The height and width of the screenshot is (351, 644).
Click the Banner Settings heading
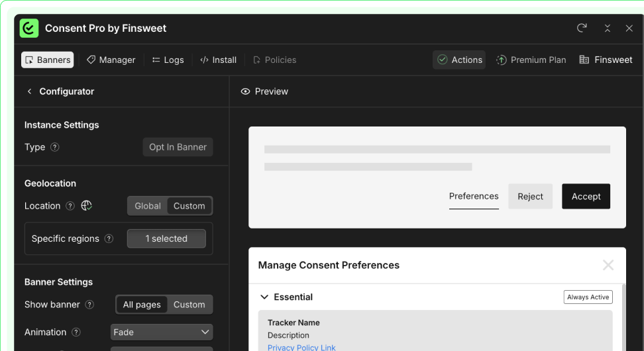58,282
